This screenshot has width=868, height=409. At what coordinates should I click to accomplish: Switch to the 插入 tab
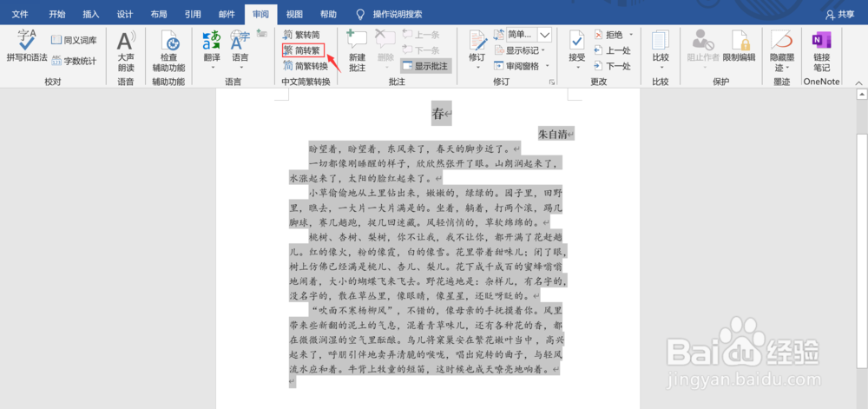pyautogui.click(x=91, y=15)
